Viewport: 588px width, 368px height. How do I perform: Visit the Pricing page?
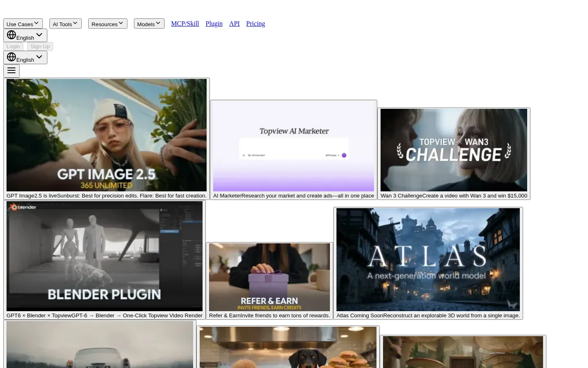[x=256, y=24]
